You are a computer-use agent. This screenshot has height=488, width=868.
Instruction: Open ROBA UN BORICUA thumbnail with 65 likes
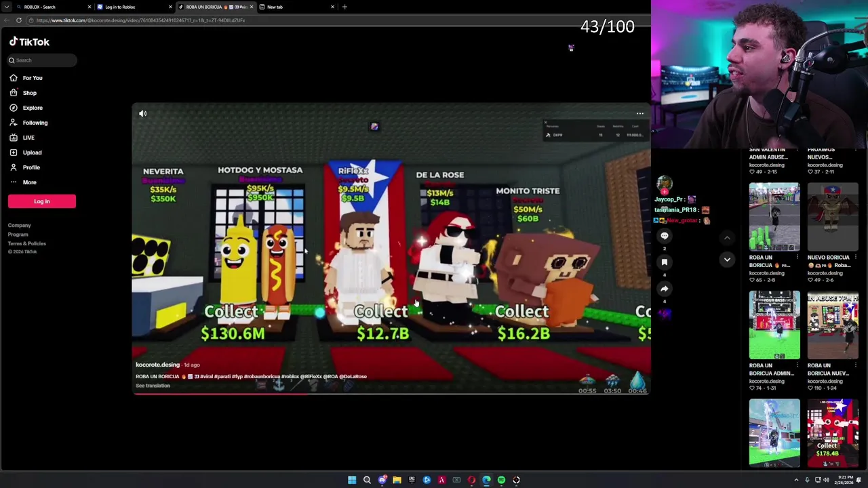tap(774, 217)
